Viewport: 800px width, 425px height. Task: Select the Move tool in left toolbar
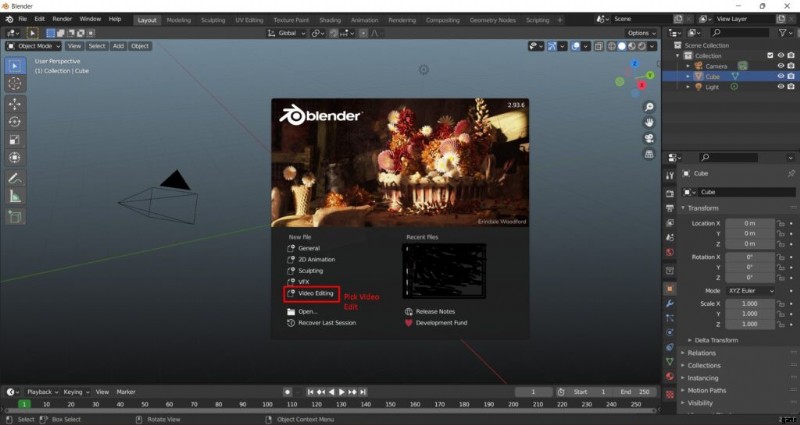click(15, 104)
